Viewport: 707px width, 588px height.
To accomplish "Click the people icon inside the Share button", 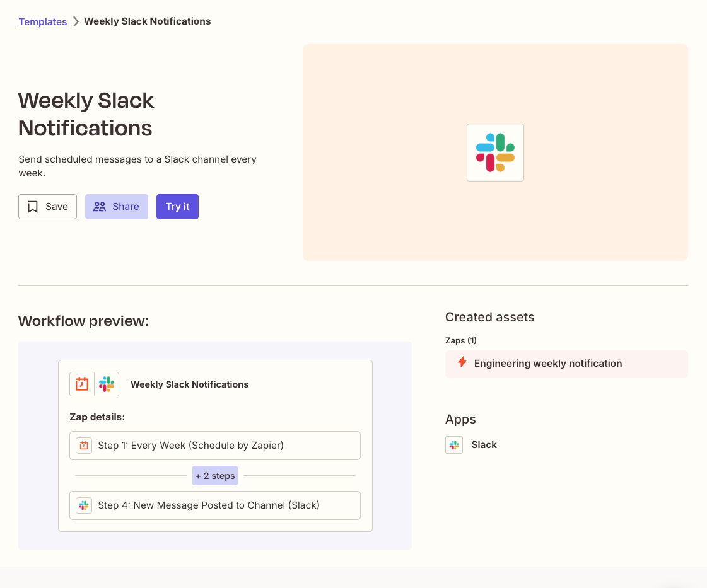I will click(100, 206).
